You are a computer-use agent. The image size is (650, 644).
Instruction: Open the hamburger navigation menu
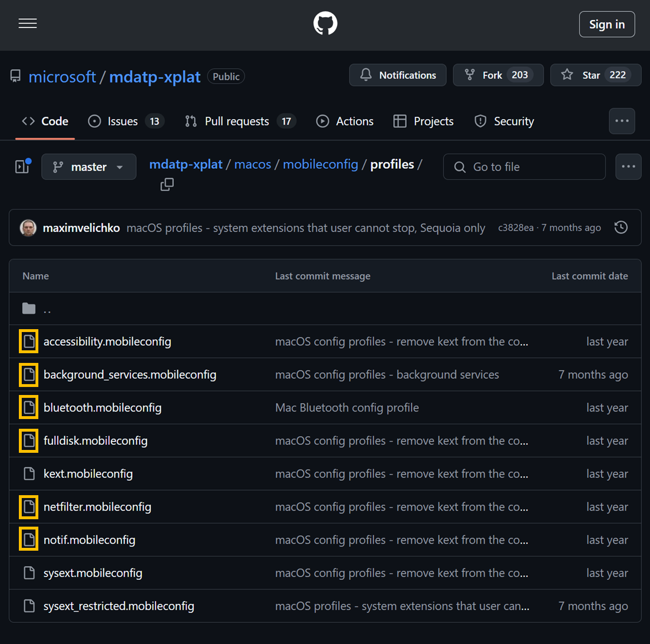tap(28, 23)
